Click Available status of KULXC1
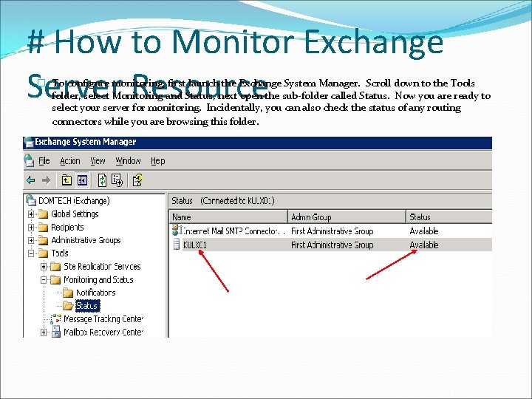 [x=424, y=245]
